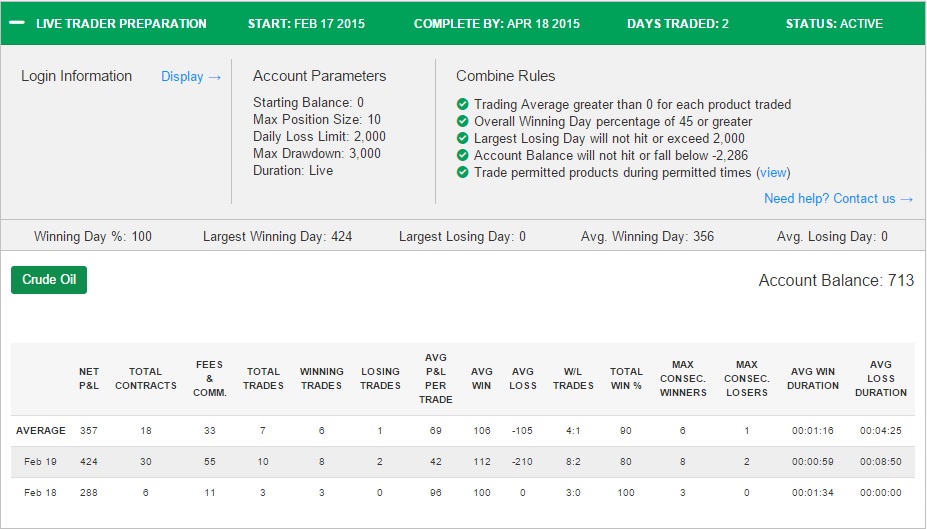Click the MAX CONSEC. WINNERS column header
This screenshot has width=927, height=529.
[x=683, y=379]
